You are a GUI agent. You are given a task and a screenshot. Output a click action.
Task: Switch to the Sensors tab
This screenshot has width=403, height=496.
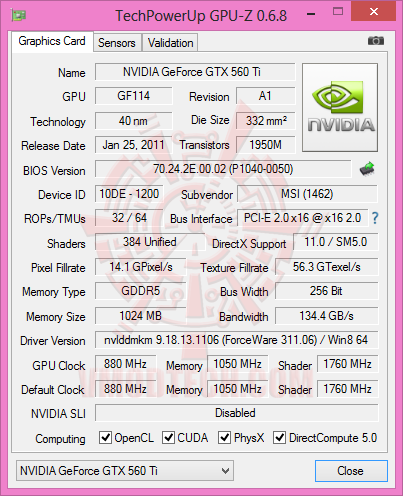(x=117, y=43)
